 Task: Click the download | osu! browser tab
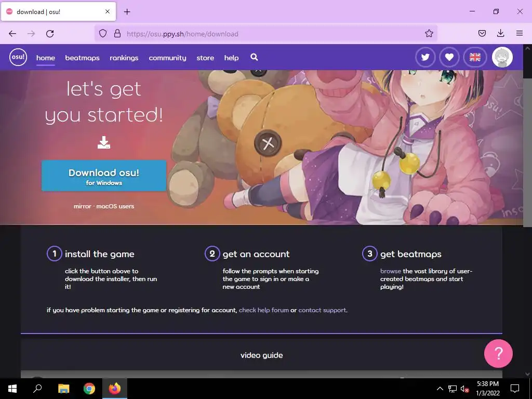tap(58, 12)
